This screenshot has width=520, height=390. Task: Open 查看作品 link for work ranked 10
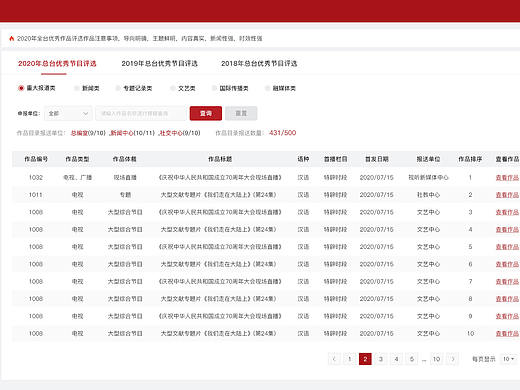507,334
